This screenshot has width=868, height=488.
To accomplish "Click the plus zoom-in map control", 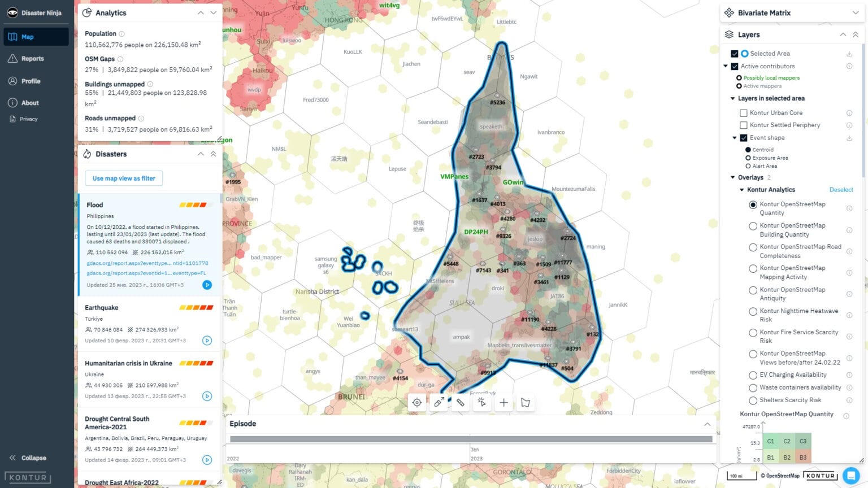I will (x=504, y=402).
